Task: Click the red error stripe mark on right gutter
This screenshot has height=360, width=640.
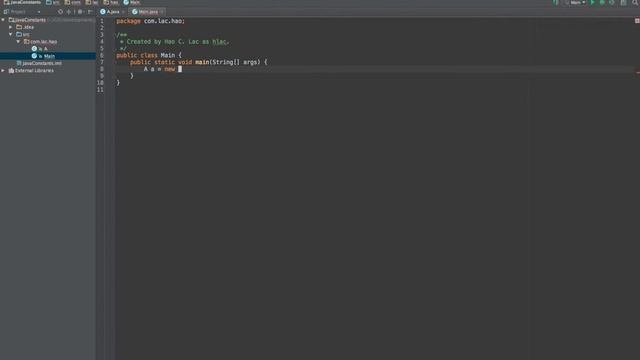Action: point(638,73)
